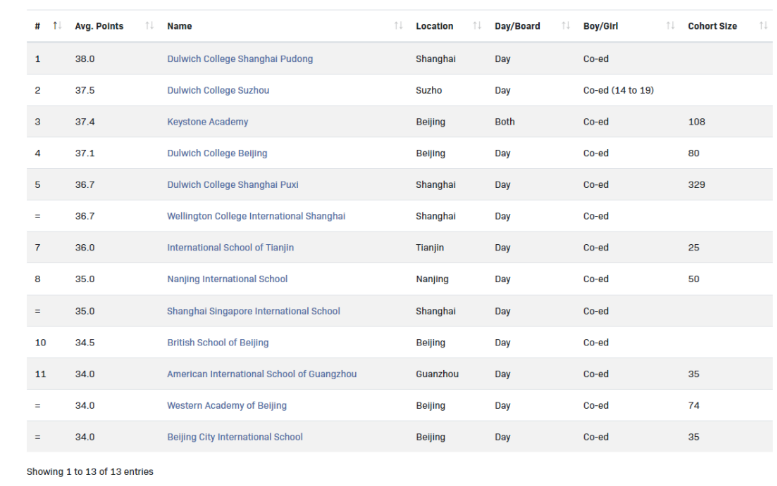The height and width of the screenshot is (486, 777).
Task: Open Dulwich College Shanghai Puxi link
Action: 232,184
